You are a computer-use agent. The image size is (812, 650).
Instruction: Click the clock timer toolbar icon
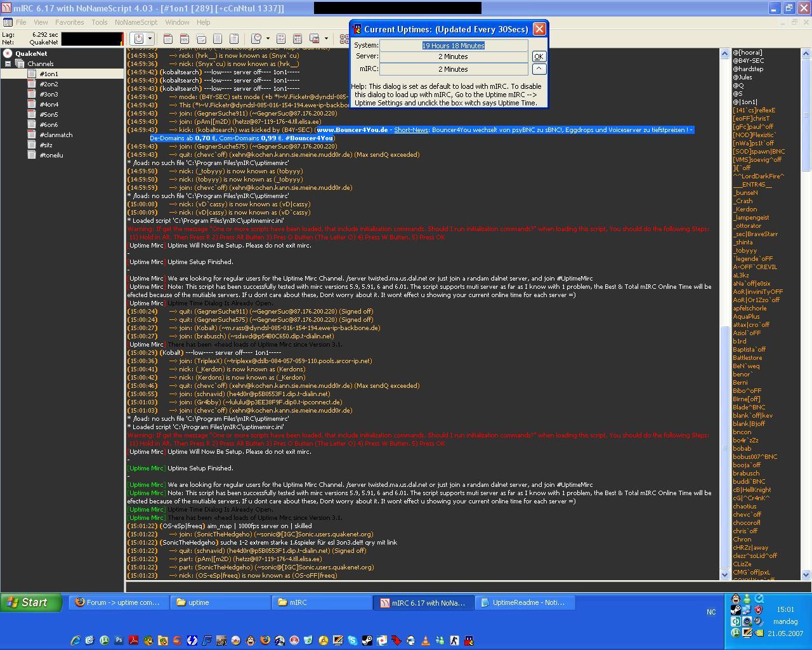point(256,39)
